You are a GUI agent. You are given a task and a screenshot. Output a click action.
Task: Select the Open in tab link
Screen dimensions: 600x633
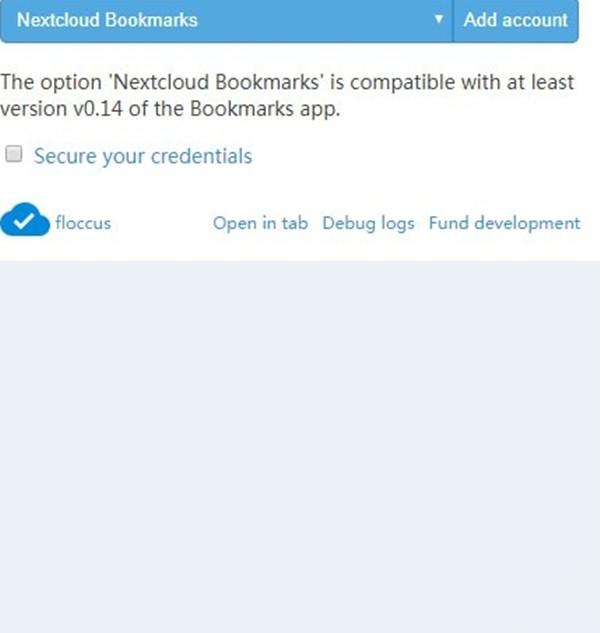[260, 223]
